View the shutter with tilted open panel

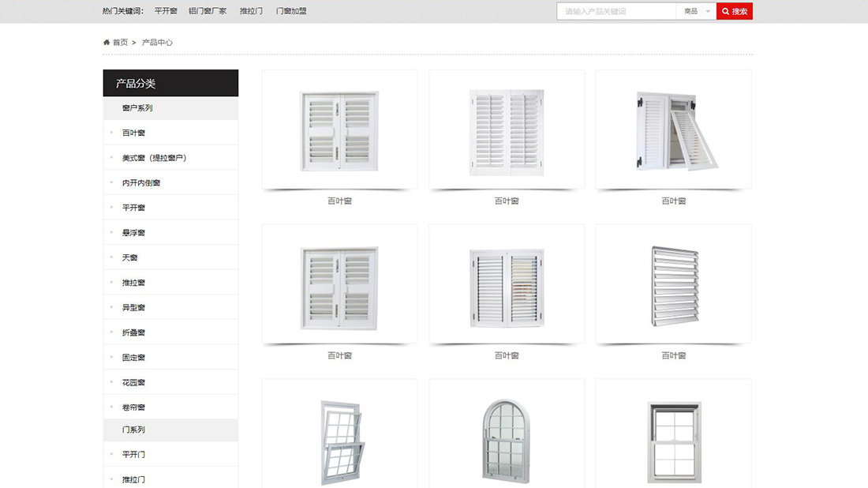(x=673, y=131)
